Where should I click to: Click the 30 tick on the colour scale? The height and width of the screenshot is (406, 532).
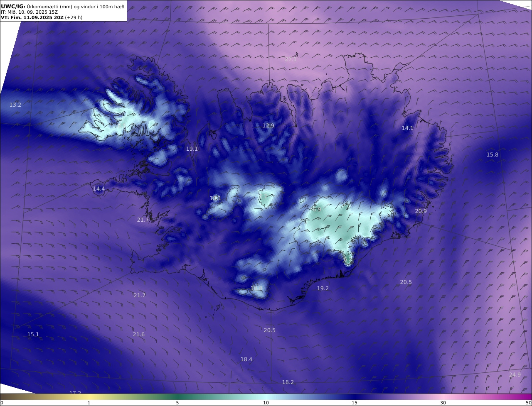[x=443, y=403]
